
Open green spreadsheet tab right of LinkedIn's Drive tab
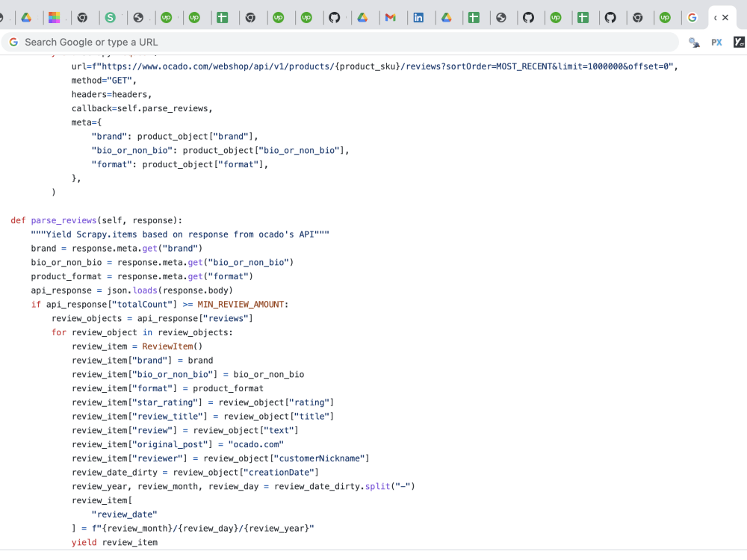click(x=474, y=18)
